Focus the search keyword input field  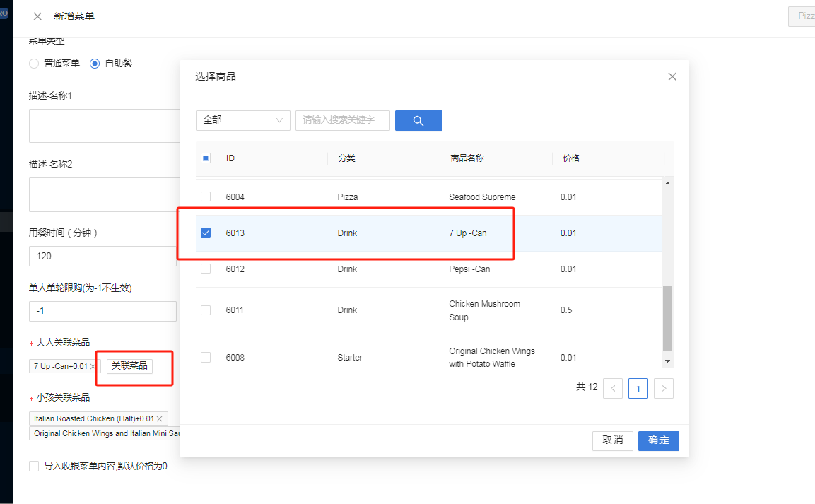click(x=343, y=121)
